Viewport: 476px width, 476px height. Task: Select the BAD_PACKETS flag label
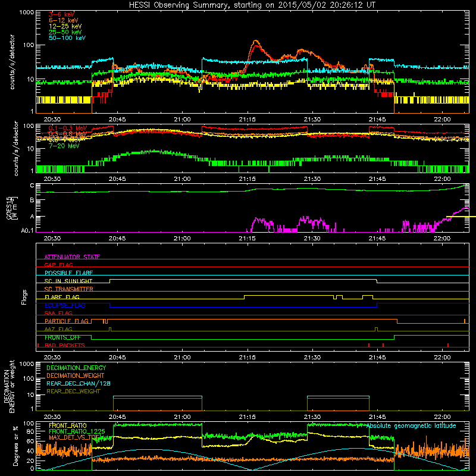[x=65, y=345]
